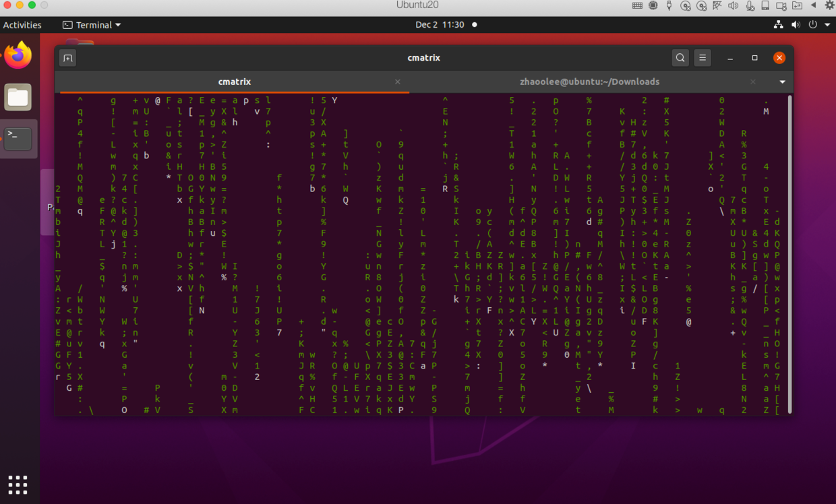The image size is (836, 504).
Task: Toggle the VM microphone device
Action: pos(749,5)
